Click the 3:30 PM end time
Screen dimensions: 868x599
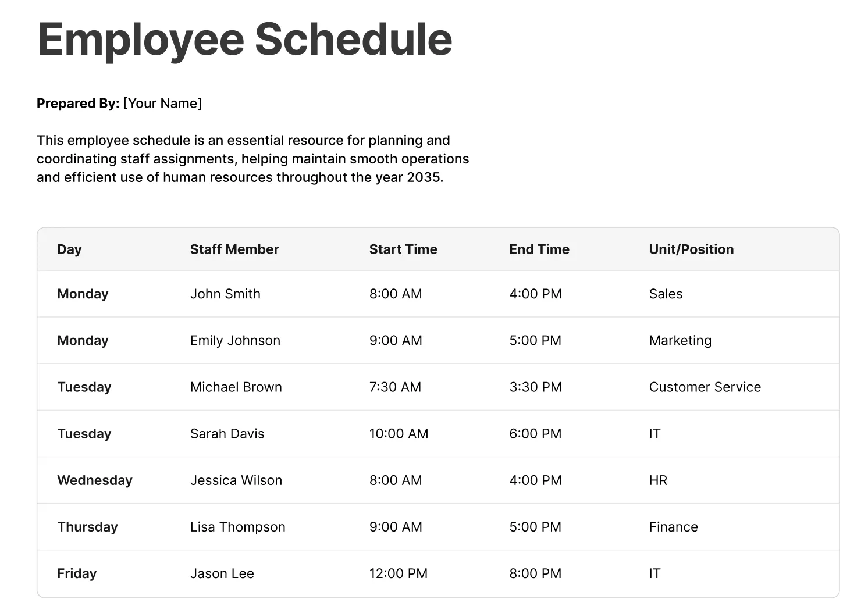(535, 387)
